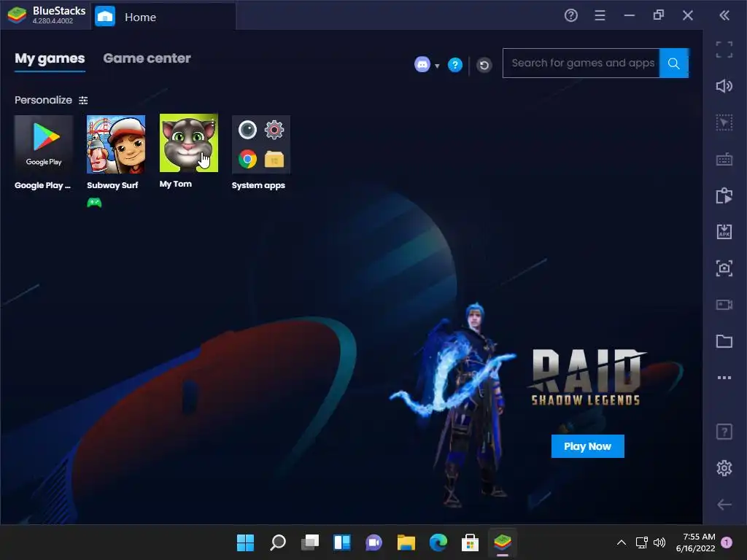Click the BlueStacks taskbar icon

(502, 542)
